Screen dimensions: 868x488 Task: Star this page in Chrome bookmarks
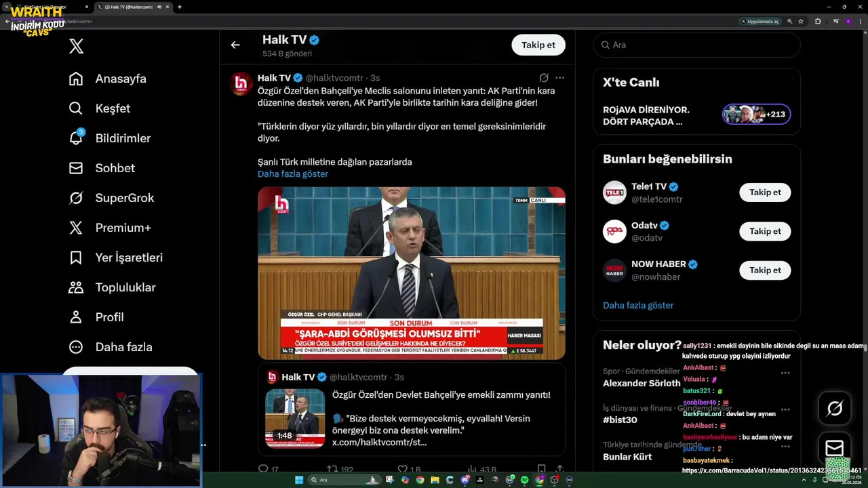[x=801, y=21]
